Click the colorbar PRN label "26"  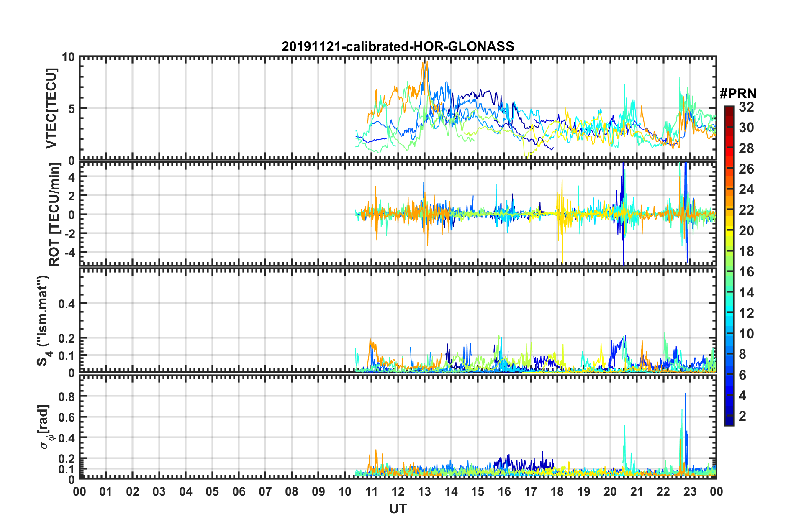point(746,169)
